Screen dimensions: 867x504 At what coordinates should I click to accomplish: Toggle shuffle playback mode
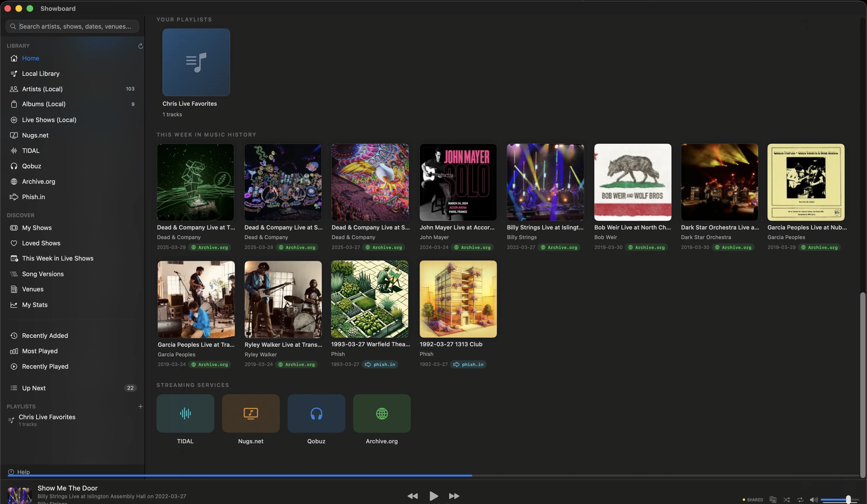(x=787, y=499)
